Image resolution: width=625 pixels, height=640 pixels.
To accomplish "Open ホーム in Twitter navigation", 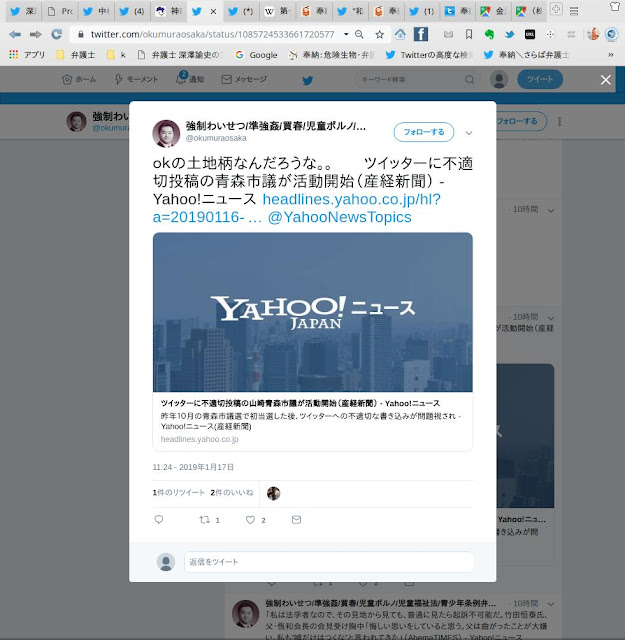I will click(79, 79).
